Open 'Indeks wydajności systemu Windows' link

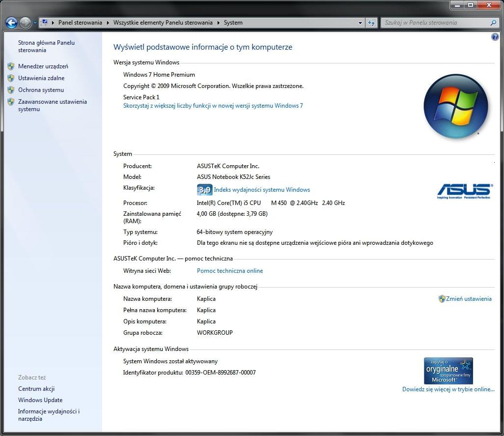(x=262, y=190)
